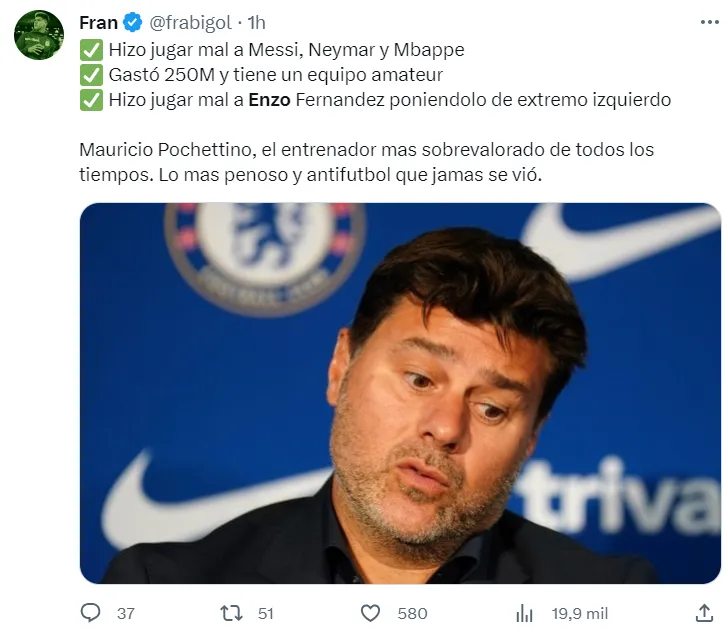
Task: Like the tweet with the heart icon
Action: [370, 613]
